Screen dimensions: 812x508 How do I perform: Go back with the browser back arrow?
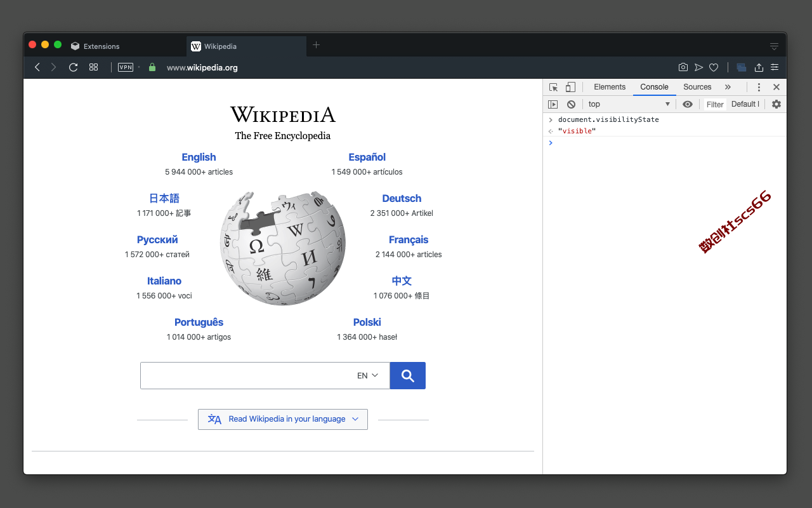[37, 67]
